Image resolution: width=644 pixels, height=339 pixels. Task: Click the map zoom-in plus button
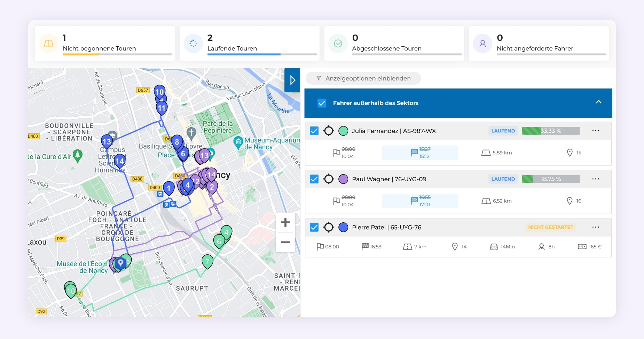[x=285, y=222]
